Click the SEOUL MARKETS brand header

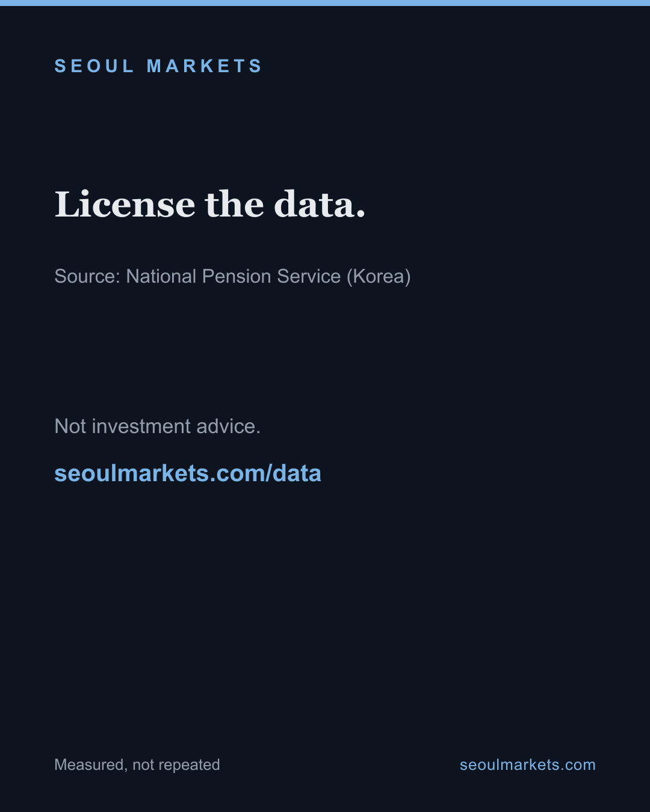click(158, 66)
